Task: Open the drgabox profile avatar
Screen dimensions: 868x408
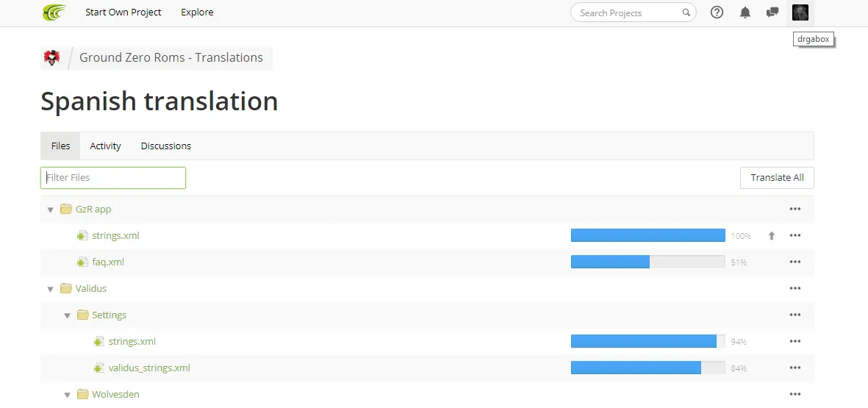Action: 800,12
